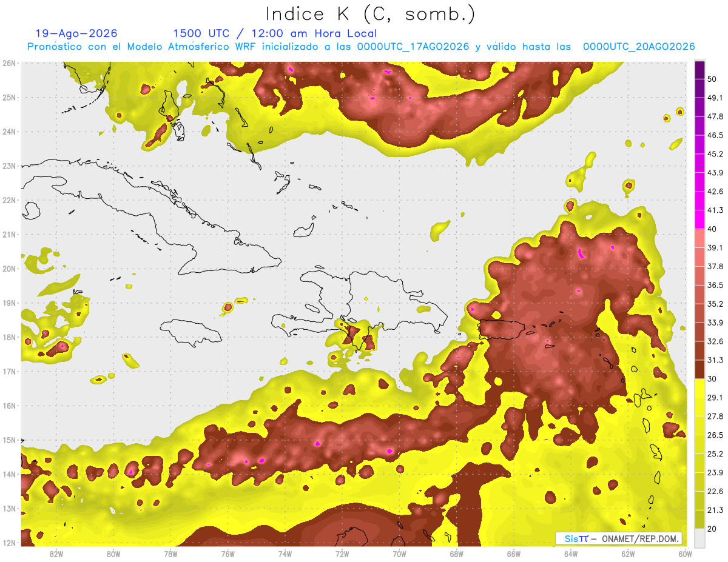The width and height of the screenshot is (728, 562).
Task: Click the color scale label '20'
Action: pyautogui.click(x=712, y=529)
